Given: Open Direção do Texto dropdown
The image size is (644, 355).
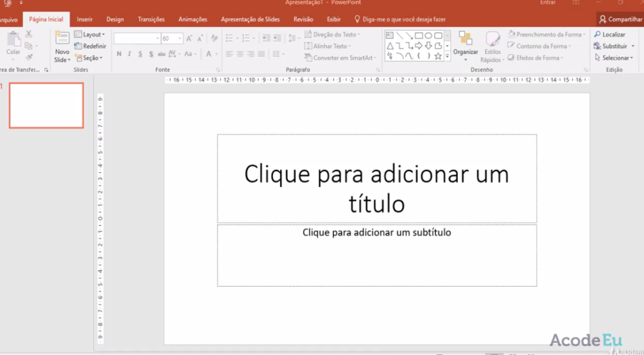Looking at the screenshot, I should pyautogui.click(x=332, y=35).
